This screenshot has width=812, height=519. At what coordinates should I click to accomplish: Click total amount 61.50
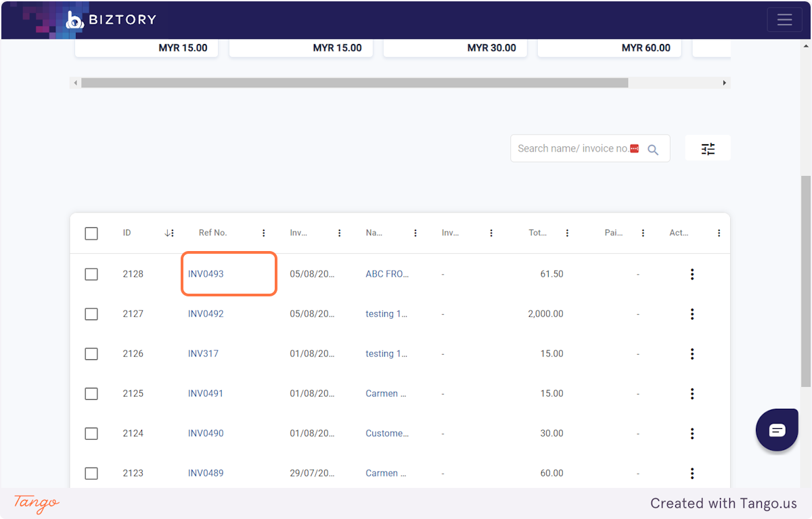tap(551, 274)
